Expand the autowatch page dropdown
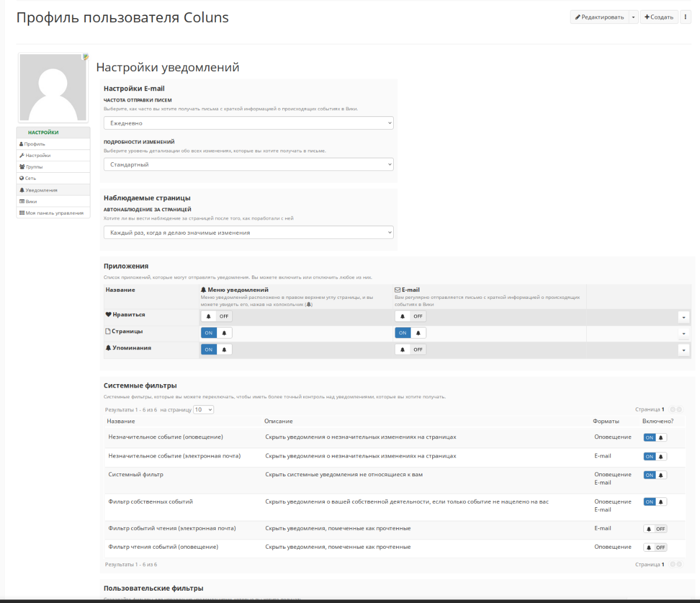The image size is (700, 603). point(249,232)
